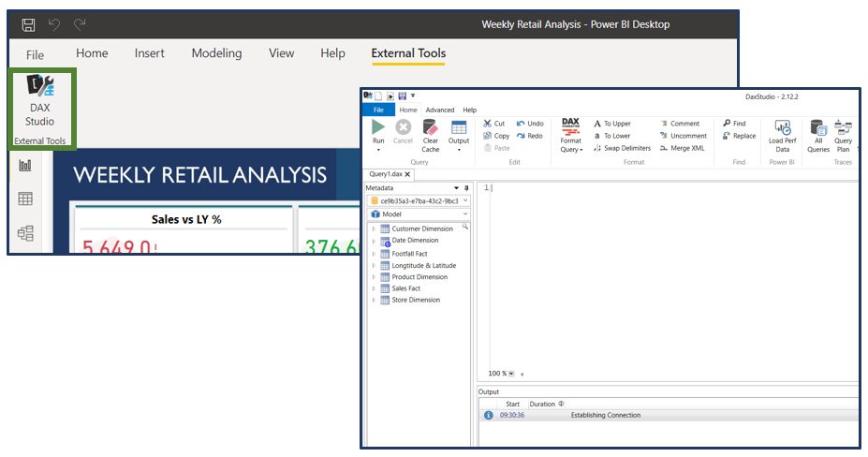The image size is (868, 457).
Task: Pin the Metadata pane
Action: [466, 188]
